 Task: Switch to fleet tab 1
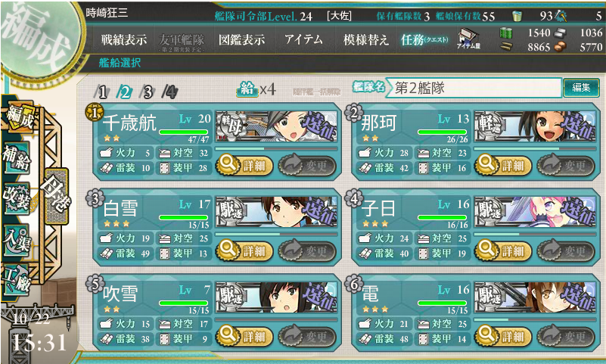point(101,92)
